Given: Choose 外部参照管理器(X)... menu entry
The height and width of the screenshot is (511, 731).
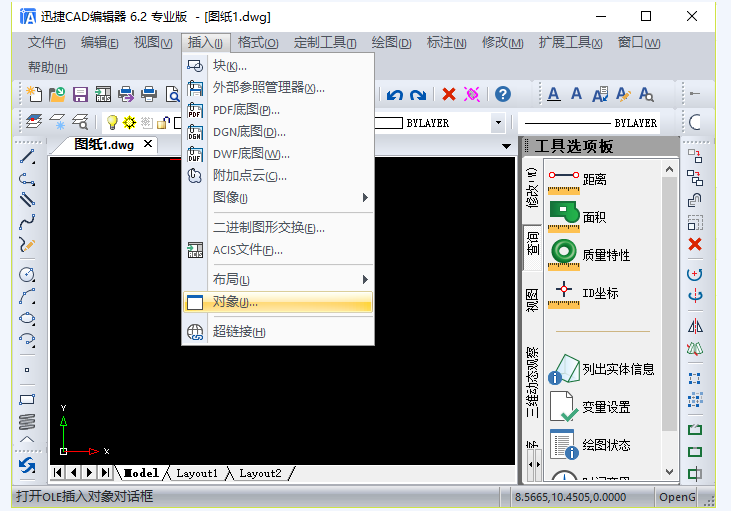Looking at the screenshot, I should click(x=279, y=88).
